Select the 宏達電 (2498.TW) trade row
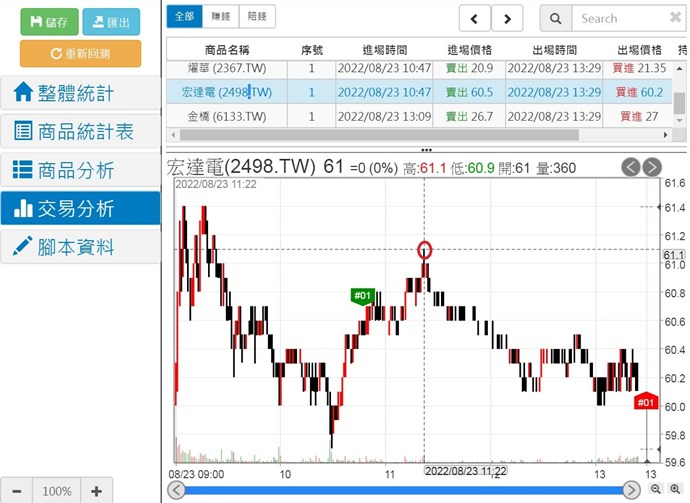This screenshot has height=503, width=690. pyautogui.click(x=419, y=92)
